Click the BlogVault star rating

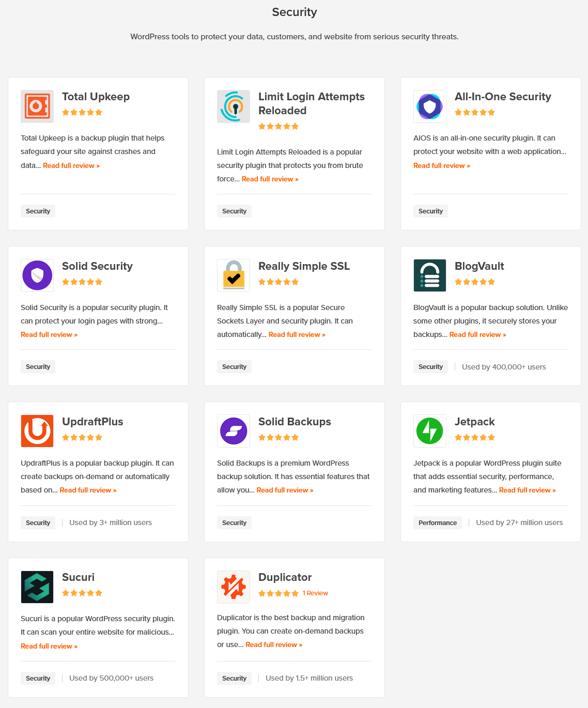[x=475, y=282]
